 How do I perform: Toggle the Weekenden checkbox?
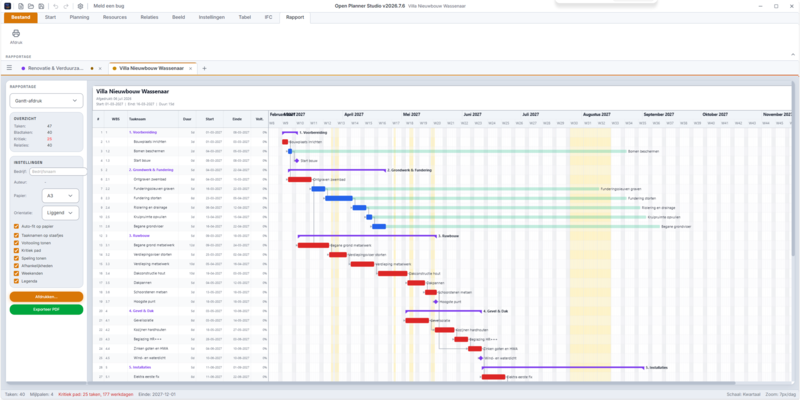[x=17, y=273]
